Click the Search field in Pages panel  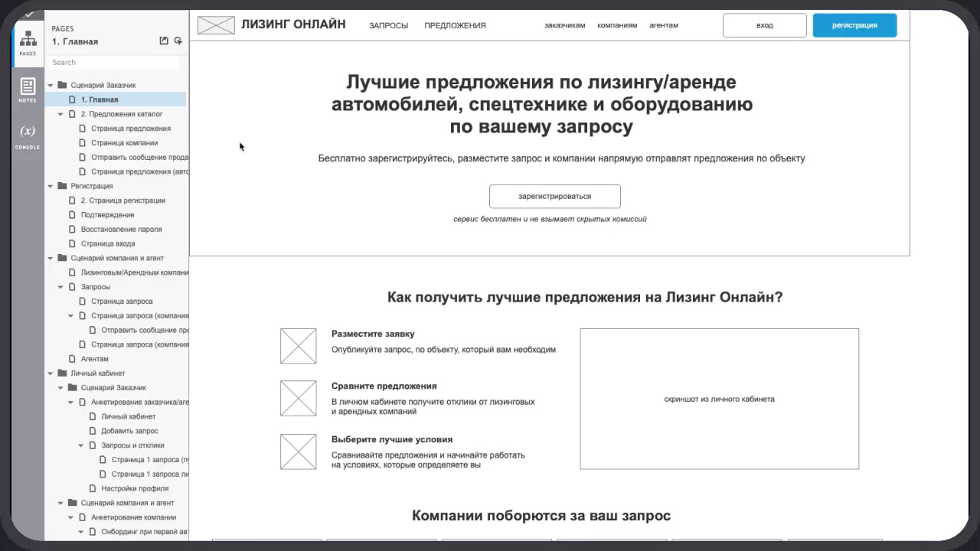[115, 62]
